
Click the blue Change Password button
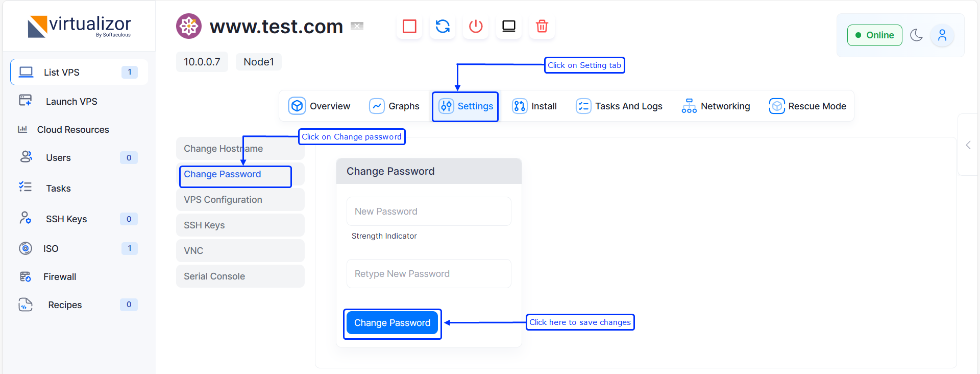pos(392,323)
